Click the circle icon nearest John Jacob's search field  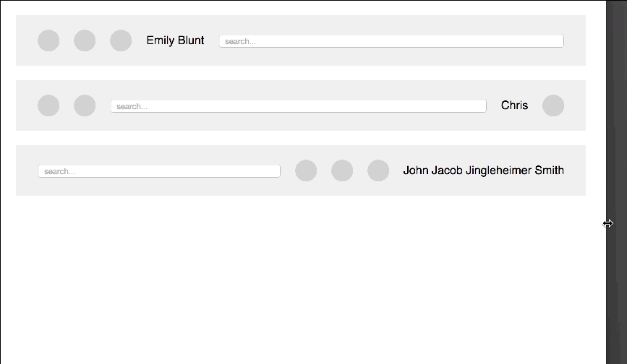306,170
